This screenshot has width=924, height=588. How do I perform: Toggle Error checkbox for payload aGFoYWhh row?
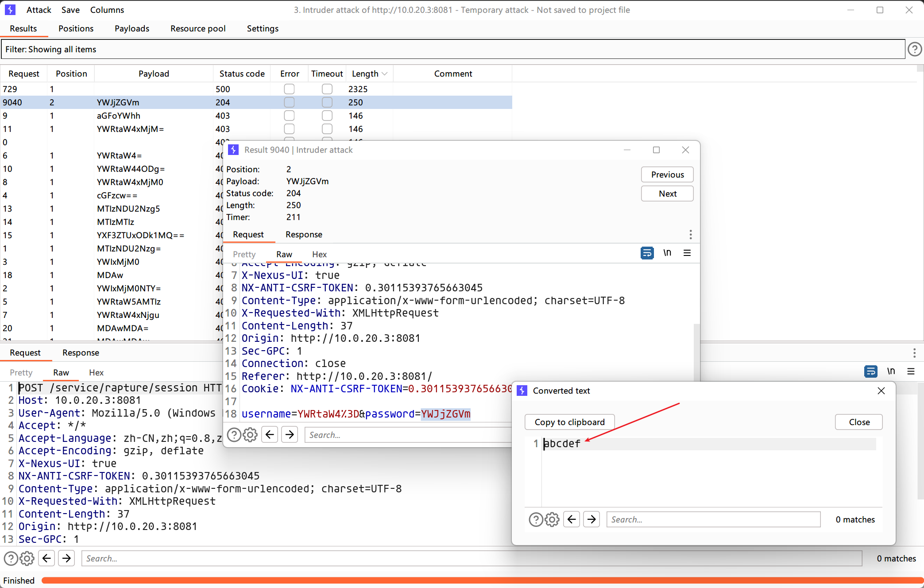[x=289, y=116]
